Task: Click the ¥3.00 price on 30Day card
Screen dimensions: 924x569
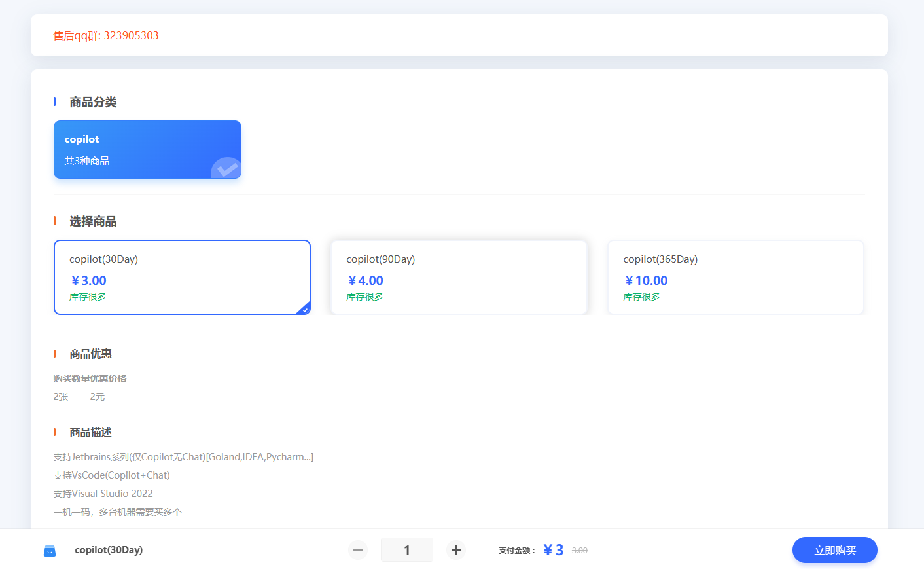Action: coord(88,280)
